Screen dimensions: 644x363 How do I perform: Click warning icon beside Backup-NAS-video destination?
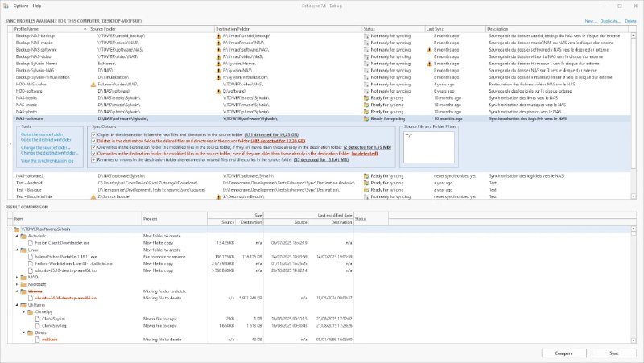pos(218,56)
